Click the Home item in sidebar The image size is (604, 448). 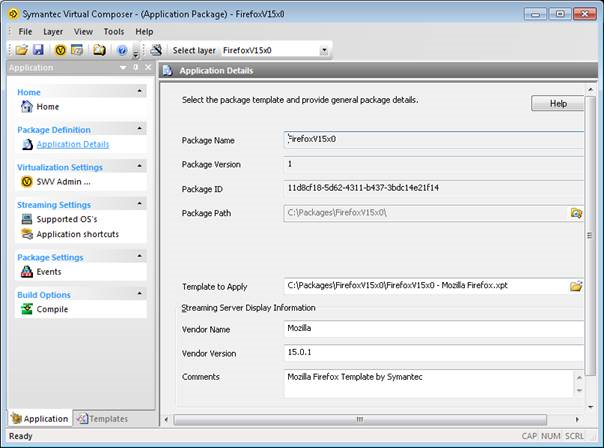pyautogui.click(x=48, y=107)
